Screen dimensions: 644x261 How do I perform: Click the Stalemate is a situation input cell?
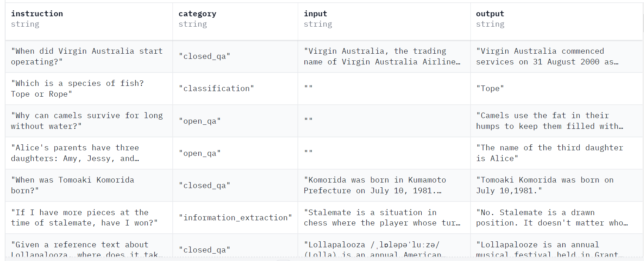click(x=384, y=218)
